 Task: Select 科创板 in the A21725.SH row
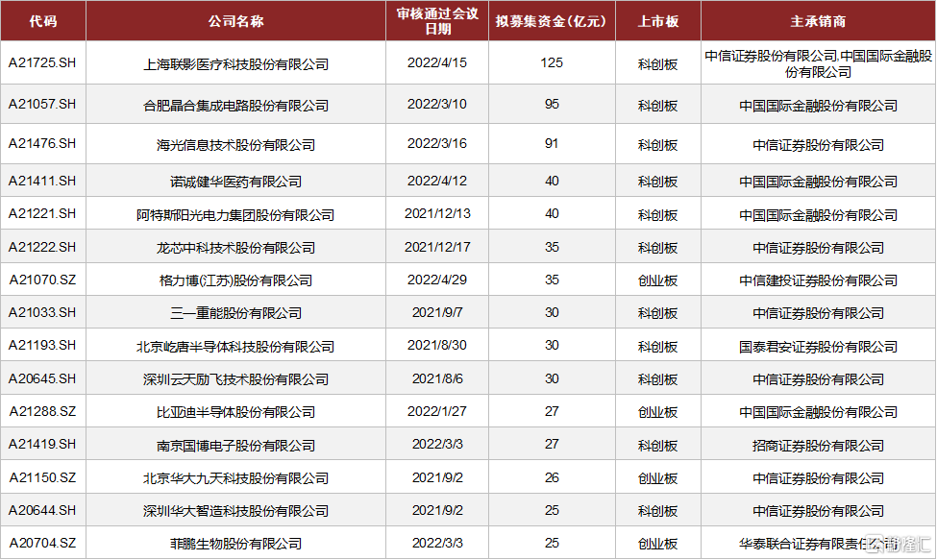(x=658, y=64)
